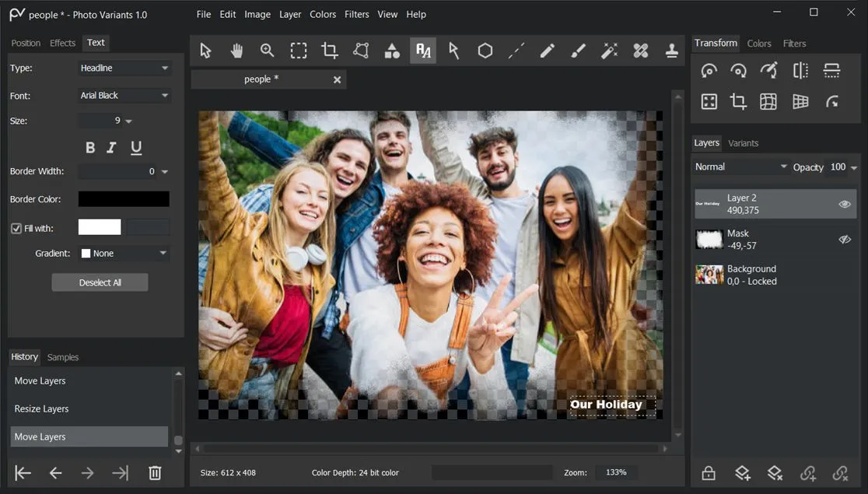
Task: Select the Crop tool in the toolbar
Action: click(329, 49)
